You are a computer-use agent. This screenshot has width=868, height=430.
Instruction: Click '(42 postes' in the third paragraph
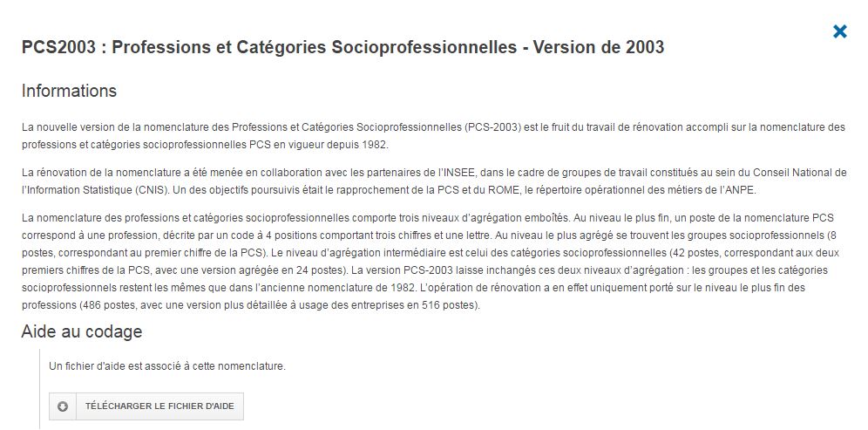coord(691,253)
